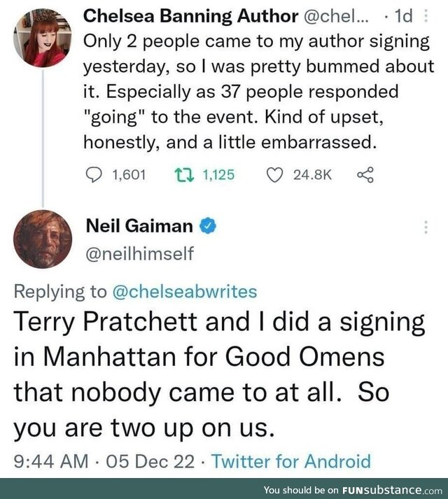The image size is (448, 499).
Task: Click Neil Gaiman's blue verified badge
Action: click(208, 226)
